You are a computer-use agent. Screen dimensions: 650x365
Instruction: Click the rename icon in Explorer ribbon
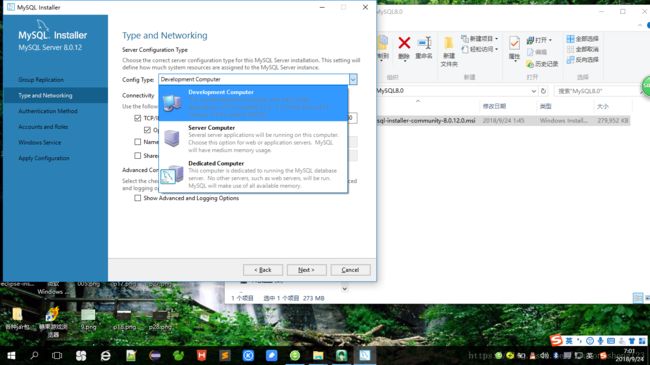[x=424, y=42]
